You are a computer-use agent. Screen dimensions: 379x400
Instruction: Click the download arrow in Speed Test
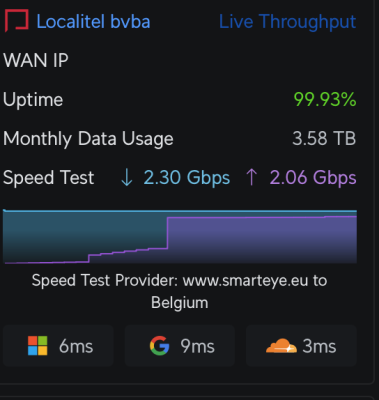click(127, 177)
